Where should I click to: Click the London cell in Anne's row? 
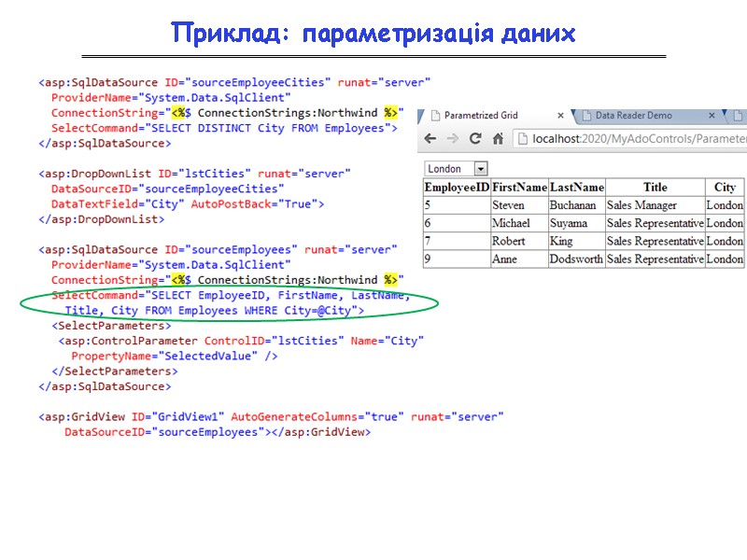[x=725, y=259]
